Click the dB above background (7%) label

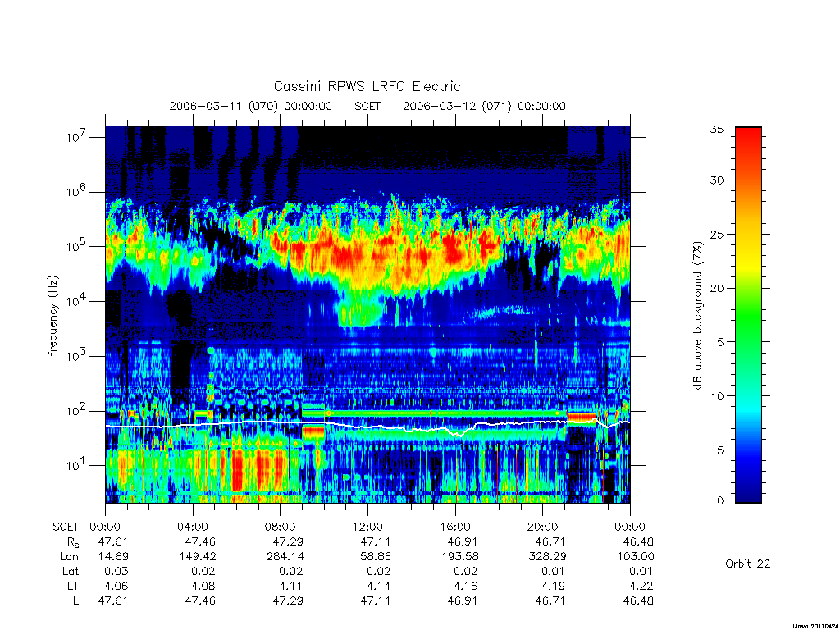[x=697, y=316]
